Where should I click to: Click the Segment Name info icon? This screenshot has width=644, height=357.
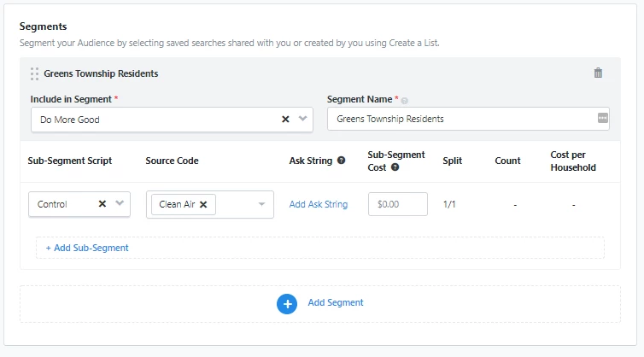[x=405, y=101]
